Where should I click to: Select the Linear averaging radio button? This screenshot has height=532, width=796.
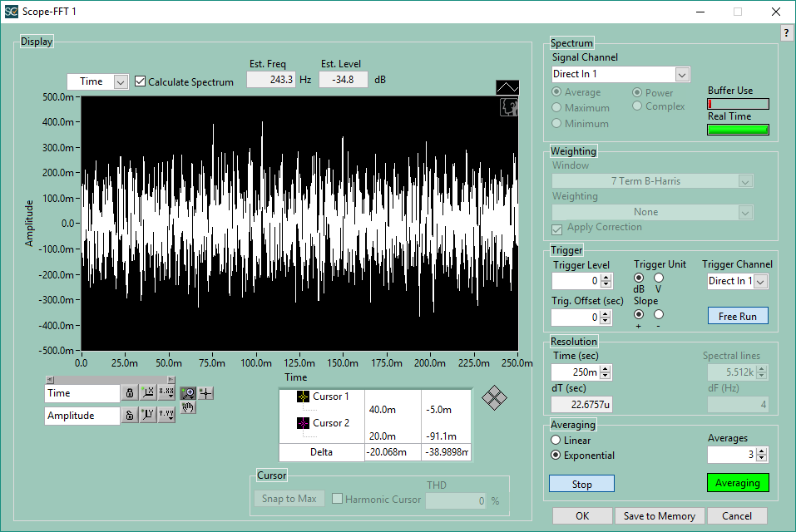556,441
